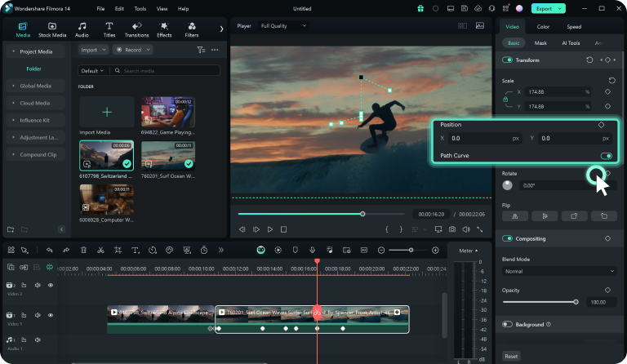
Task: Toggle the Path Curve switch
Action: tap(607, 156)
